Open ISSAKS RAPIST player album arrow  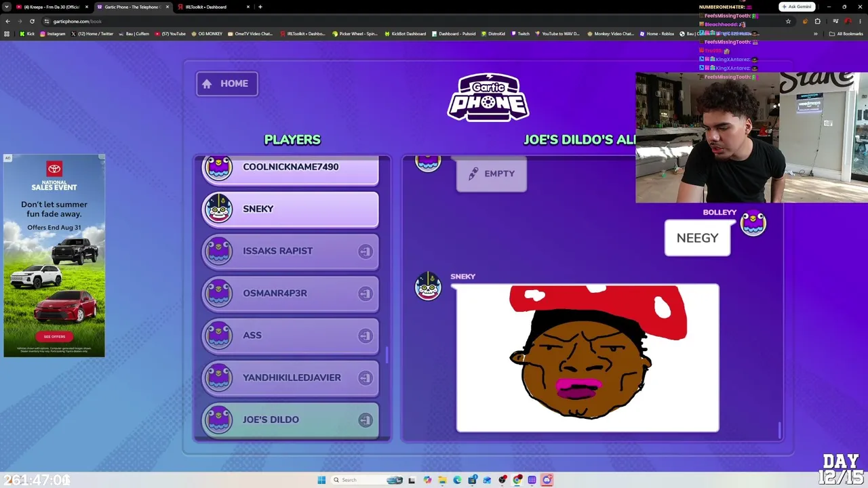pyautogui.click(x=366, y=251)
